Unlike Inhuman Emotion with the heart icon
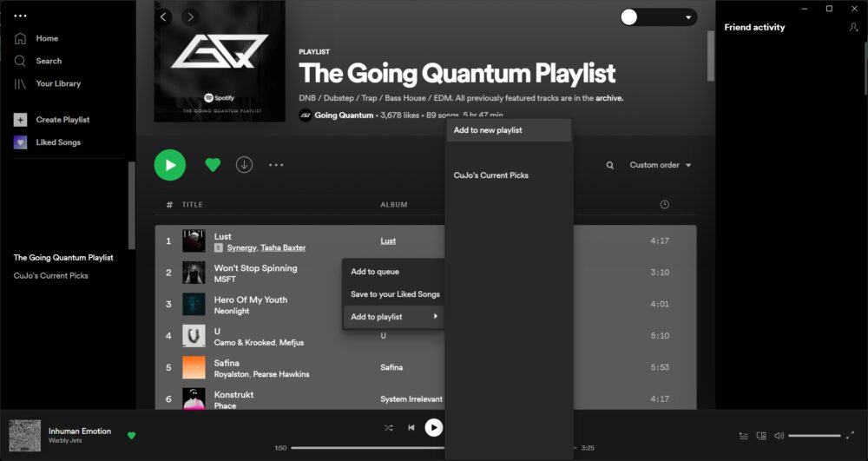The image size is (868, 461). pos(131,436)
